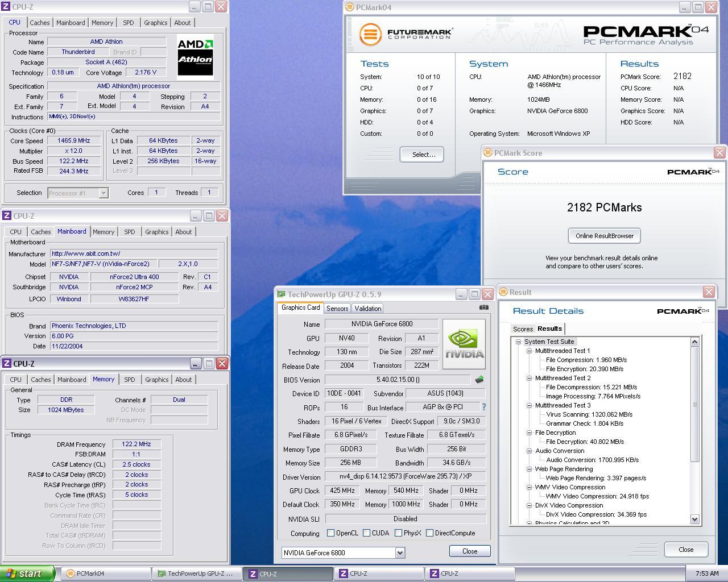Open SPD tab in the mainboard CPU-Z window
This screenshot has height=582, width=728.
coord(130,232)
